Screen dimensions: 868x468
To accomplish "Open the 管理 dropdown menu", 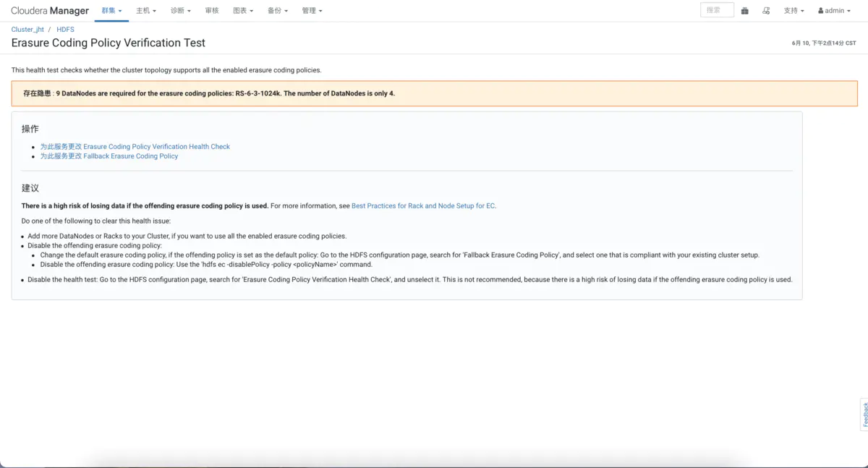I will click(312, 11).
